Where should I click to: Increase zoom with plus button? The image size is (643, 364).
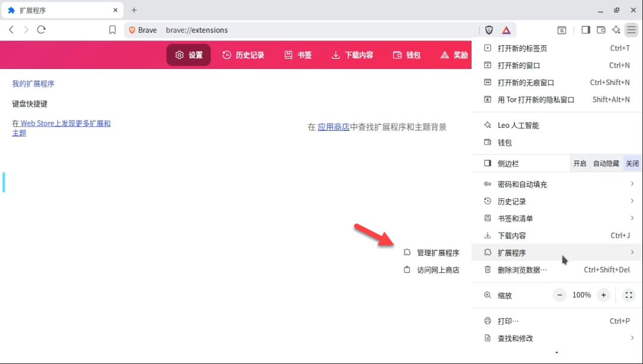coord(604,295)
